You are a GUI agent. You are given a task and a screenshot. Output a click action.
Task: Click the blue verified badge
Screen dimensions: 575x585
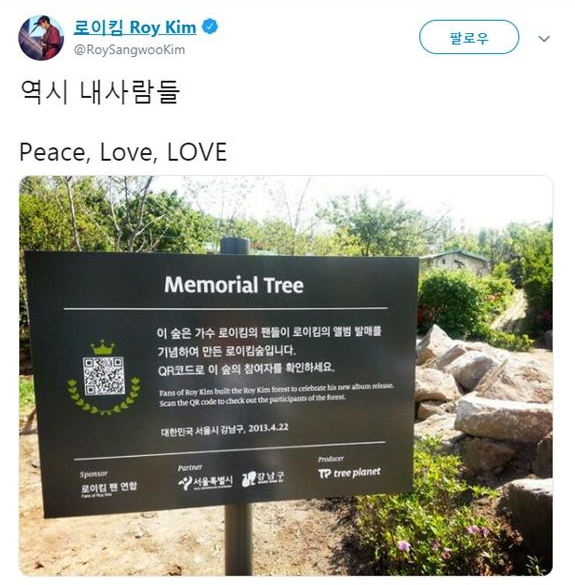coord(210,27)
